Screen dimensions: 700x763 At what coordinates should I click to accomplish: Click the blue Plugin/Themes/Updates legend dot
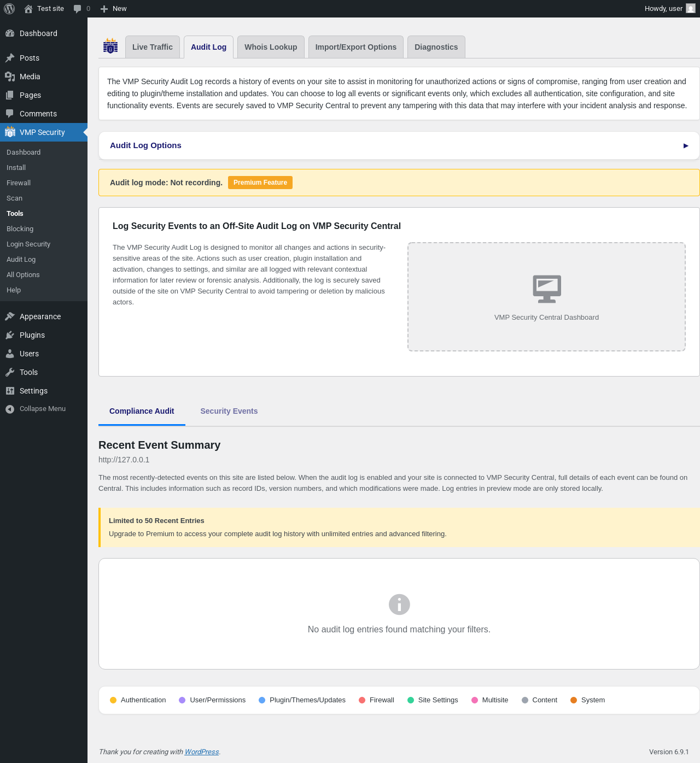pyautogui.click(x=262, y=700)
